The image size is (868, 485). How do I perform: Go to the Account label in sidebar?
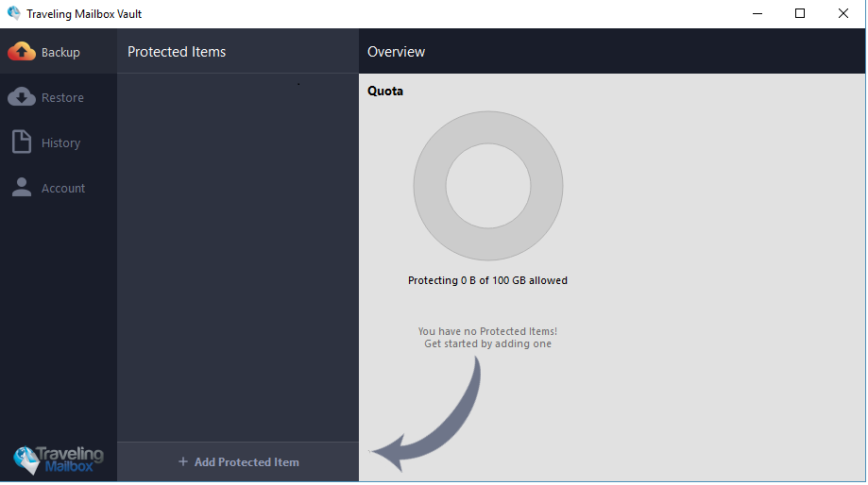coord(63,189)
